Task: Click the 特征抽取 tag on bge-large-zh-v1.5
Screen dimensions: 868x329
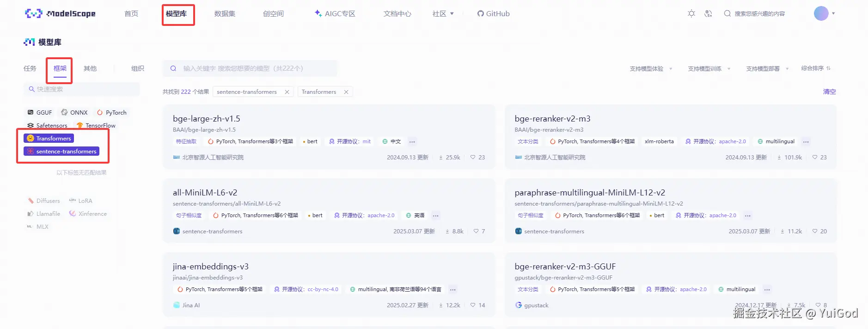Action: click(x=186, y=141)
